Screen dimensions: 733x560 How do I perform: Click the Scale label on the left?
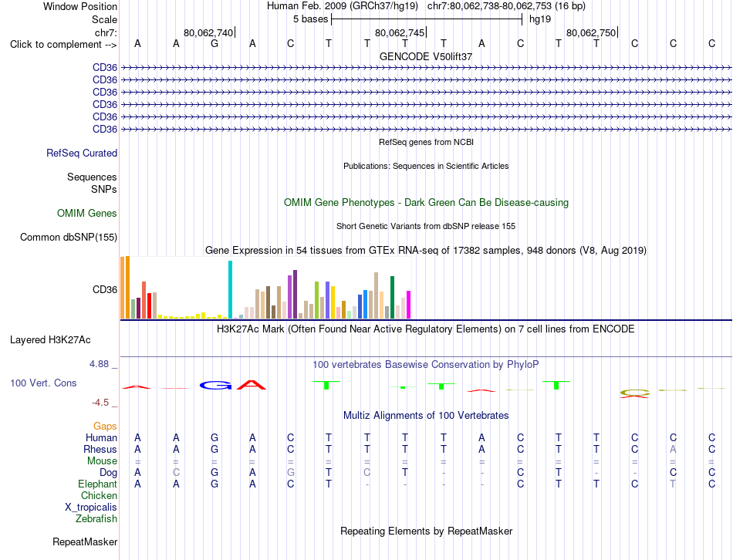[105, 19]
